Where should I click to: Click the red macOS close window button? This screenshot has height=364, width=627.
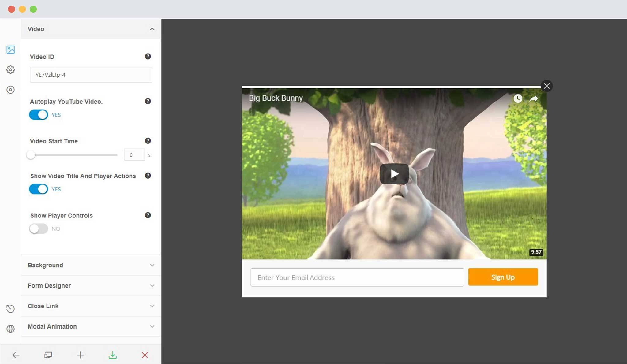click(11, 9)
